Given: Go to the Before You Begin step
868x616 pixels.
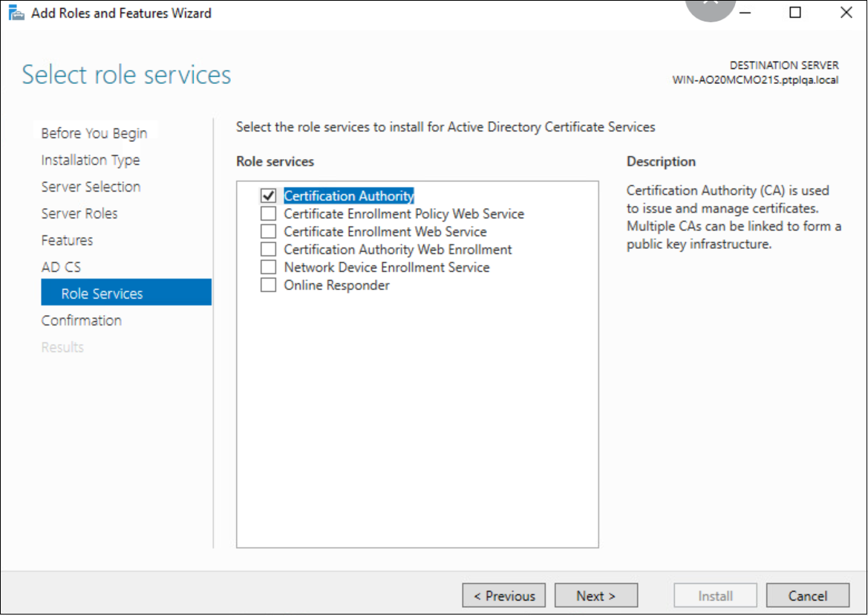Looking at the screenshot, I should pyautogui.click(x=94, y=133).
